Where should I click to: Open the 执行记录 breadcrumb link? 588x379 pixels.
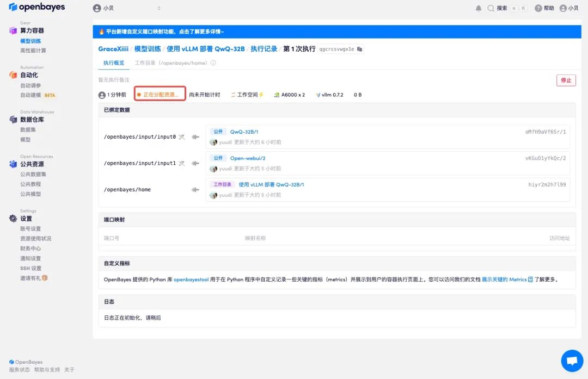coord(264,49)
